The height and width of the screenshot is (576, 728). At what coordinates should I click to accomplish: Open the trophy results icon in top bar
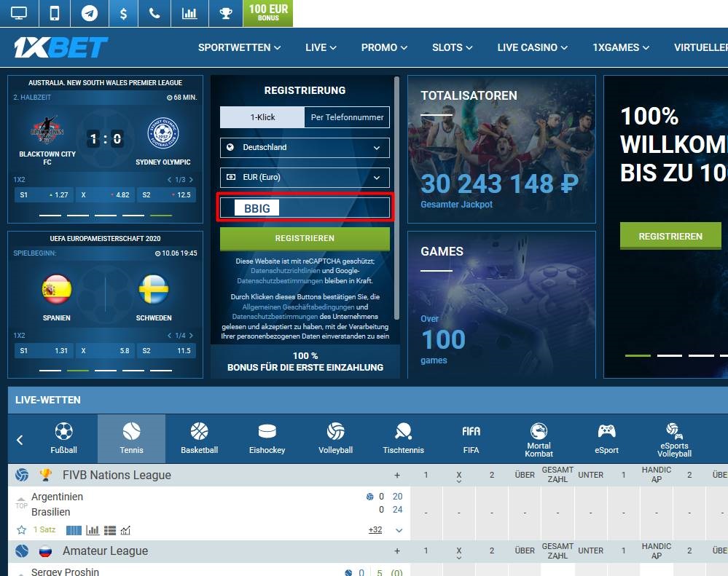(226, 13)
